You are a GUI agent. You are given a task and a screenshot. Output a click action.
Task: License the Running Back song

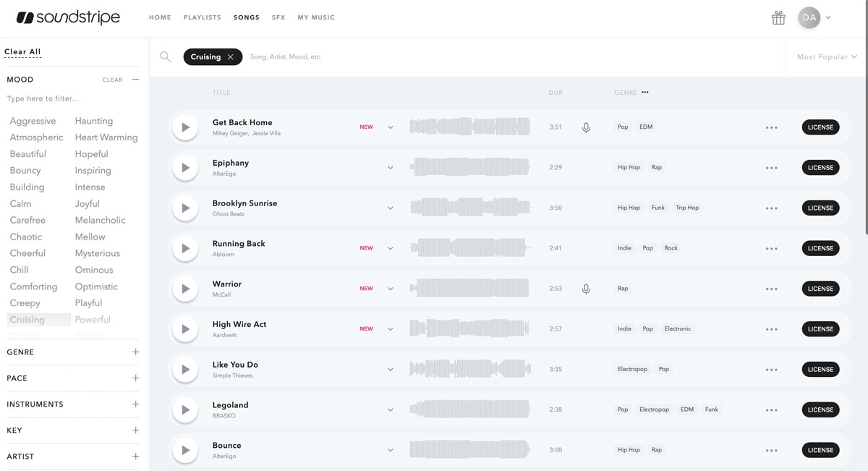820,248
